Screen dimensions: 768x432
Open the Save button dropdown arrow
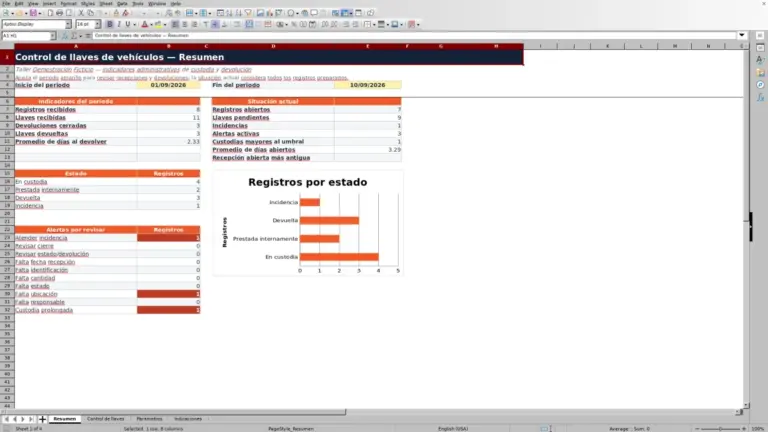tap(39, 13)
